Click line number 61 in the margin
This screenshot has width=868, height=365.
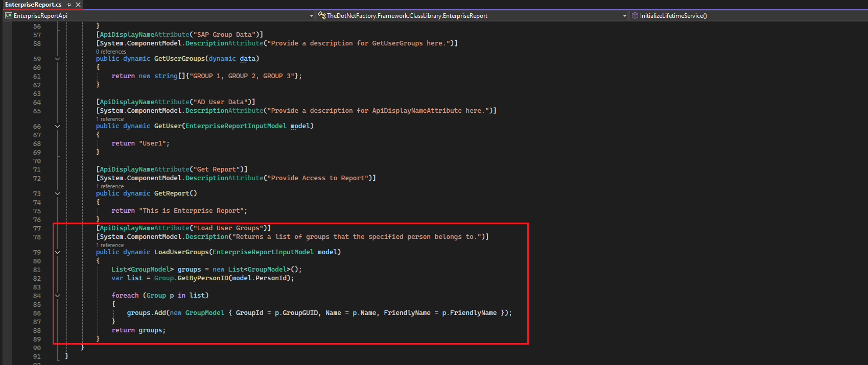point(37,77)
